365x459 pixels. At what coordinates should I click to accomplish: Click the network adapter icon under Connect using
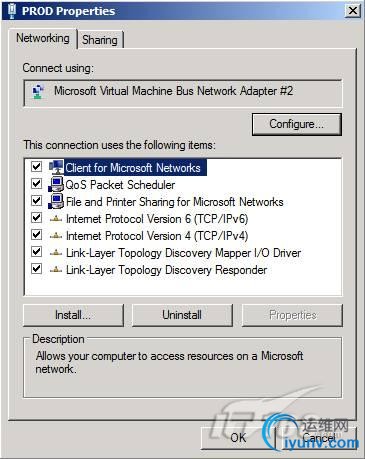[x=38, y=91]
